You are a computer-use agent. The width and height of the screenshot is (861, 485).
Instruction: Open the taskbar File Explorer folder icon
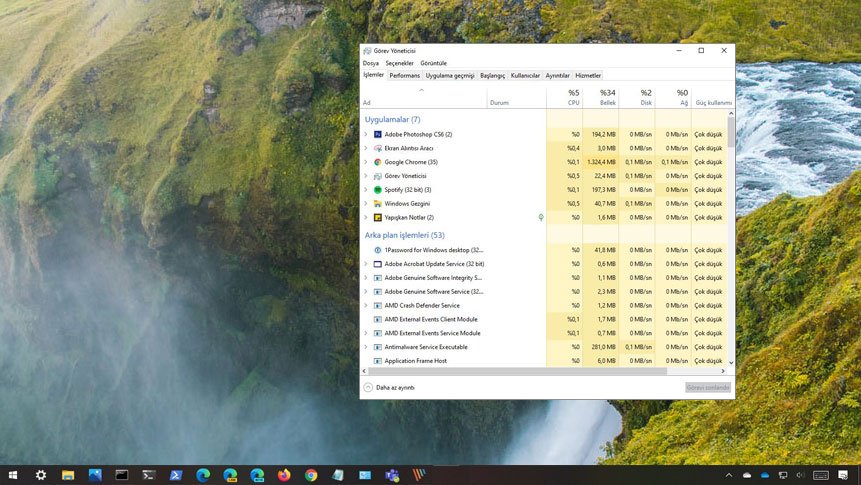coord(68,475)
